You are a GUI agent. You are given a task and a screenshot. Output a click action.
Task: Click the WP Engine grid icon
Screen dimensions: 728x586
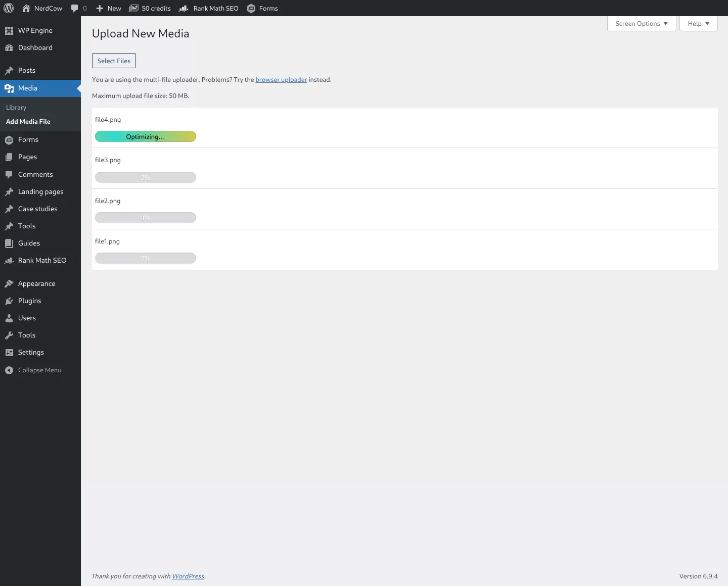click(x=9, y=30)
